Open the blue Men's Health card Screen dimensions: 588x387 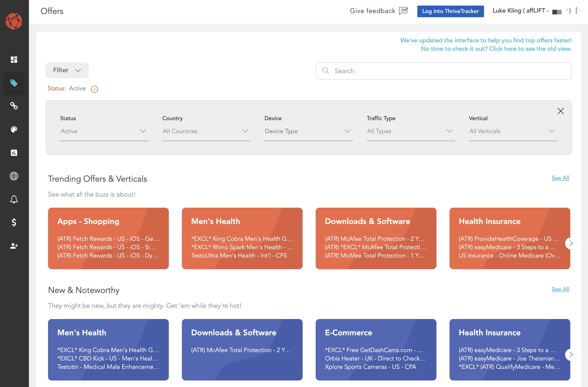[x=108, y=350]
